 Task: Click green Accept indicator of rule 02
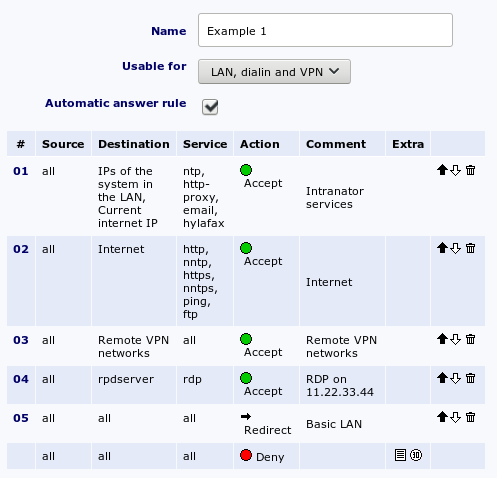[x=246, y=248]
